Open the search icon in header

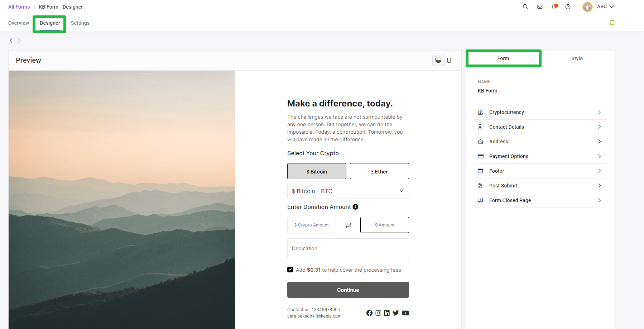[x=525, y=7]
